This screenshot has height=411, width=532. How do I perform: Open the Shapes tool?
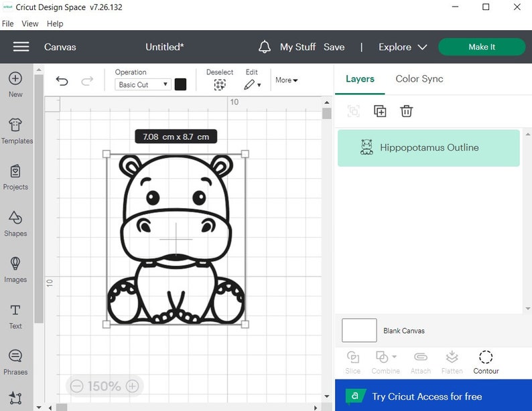[15, 218]
